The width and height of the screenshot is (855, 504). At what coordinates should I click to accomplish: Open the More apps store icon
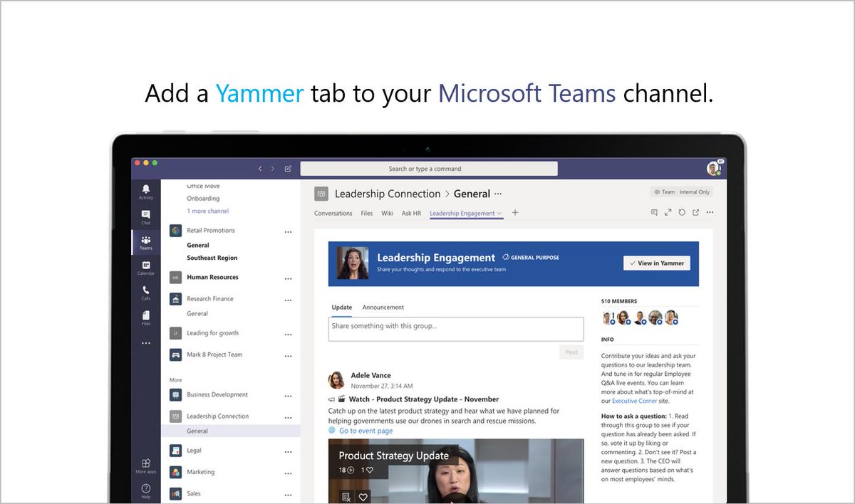tap(145, 466)
